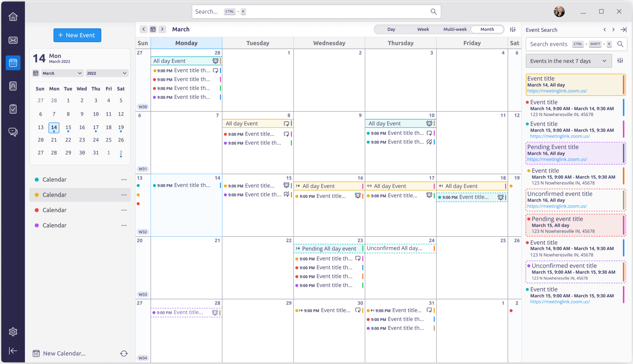Click week label W32
Screen dimensions: 633x364
pos(143,232)
